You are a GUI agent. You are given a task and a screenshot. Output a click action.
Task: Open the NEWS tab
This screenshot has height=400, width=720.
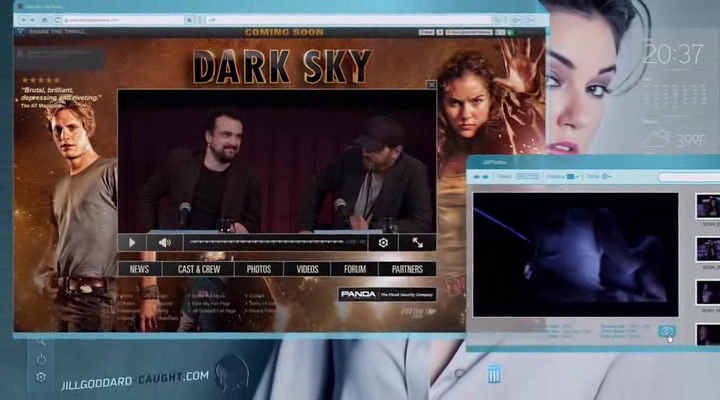click(x=139, y=269)
